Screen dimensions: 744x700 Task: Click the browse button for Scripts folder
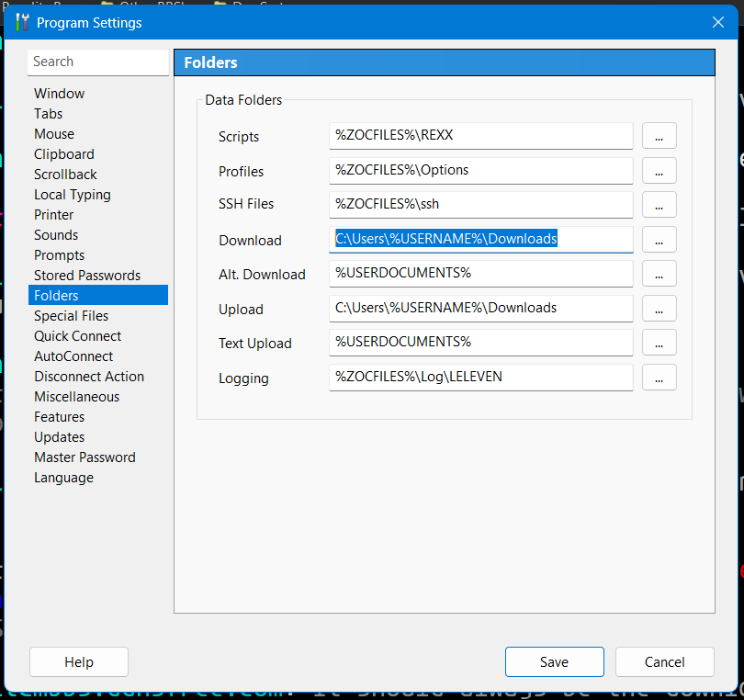tap(659, 136)
